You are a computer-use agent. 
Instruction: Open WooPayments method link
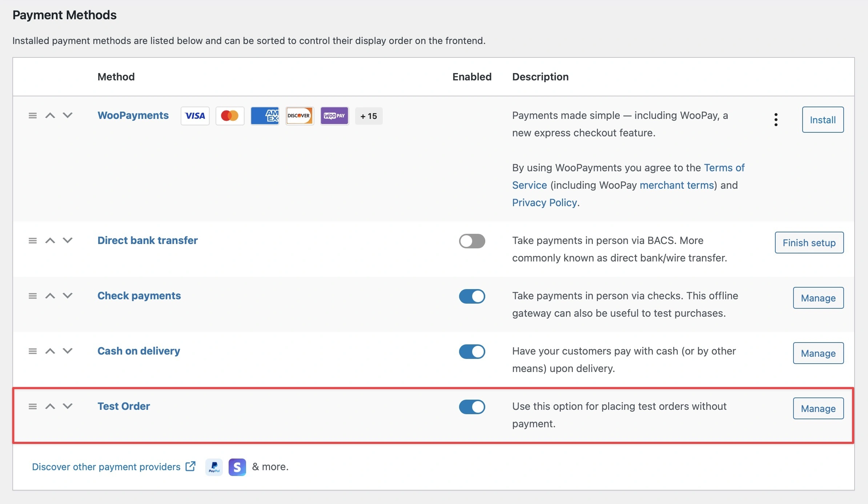133,115
